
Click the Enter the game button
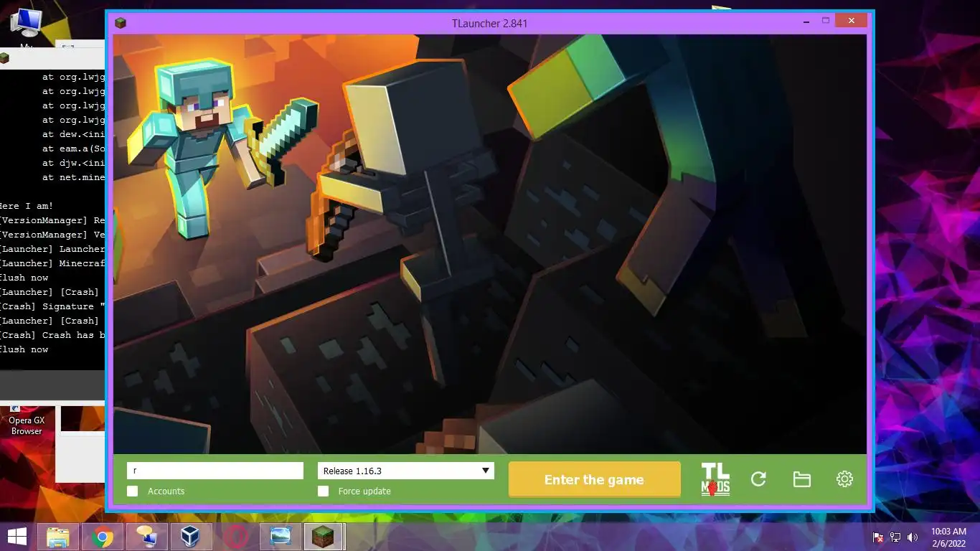coord(594,479)
